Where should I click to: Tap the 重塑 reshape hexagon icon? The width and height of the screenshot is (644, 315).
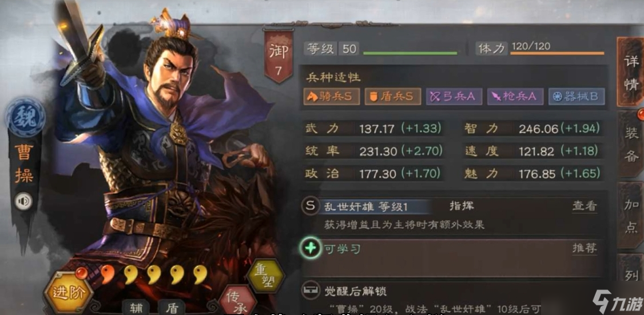(x=266, y=276)
